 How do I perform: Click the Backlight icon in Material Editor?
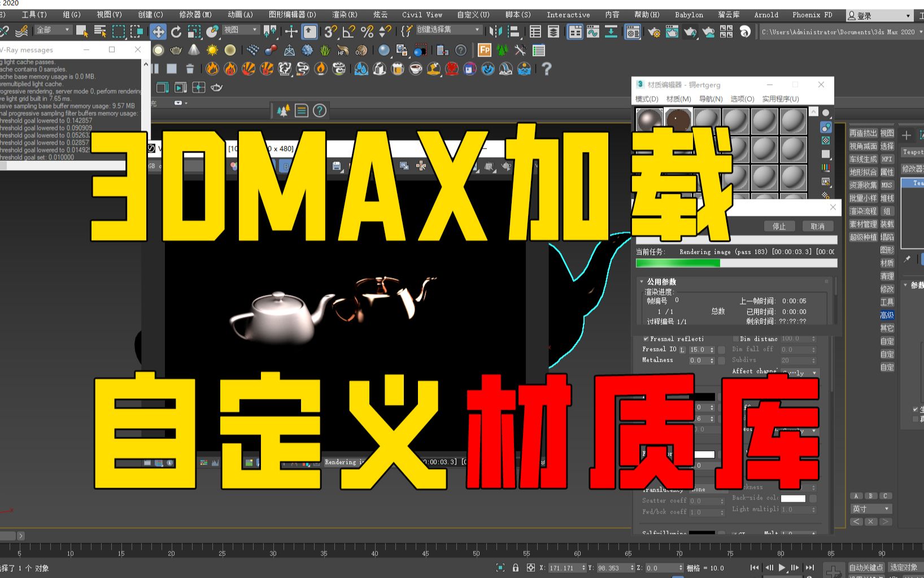click(x=826, y=127)
